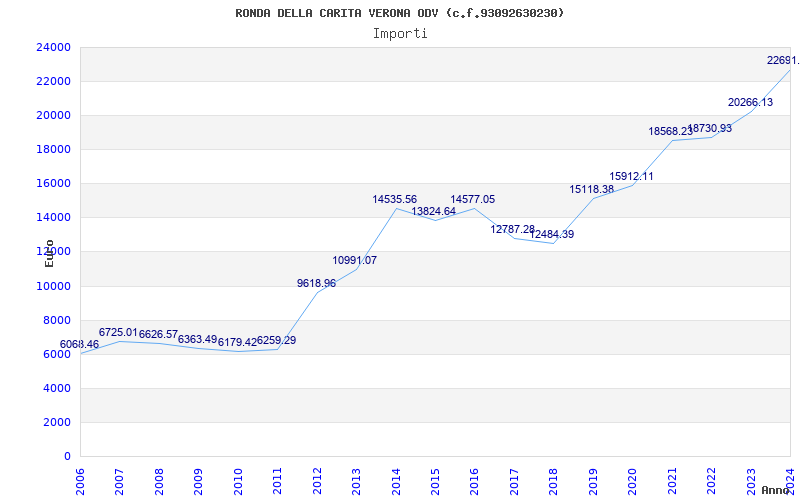Click the data label 13824.64
Image resolution: width=800 pixels, height=500 pixels.
[x=434, y=211]
